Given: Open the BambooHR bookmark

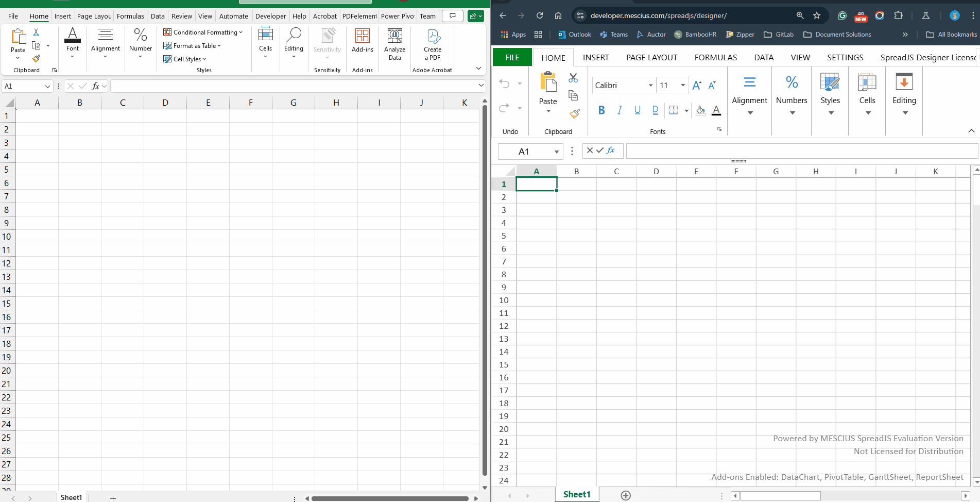Looking at the screenshot, I should click(x=695, y=35).
